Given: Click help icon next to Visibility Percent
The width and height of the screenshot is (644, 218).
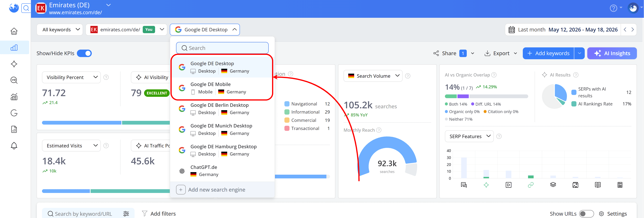Looking at the screenshot, I should tap(106, 77).
